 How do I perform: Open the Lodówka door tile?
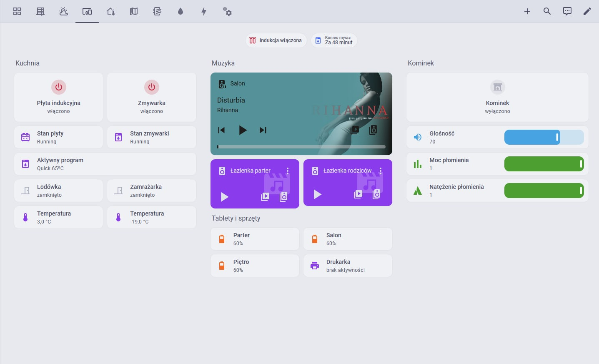click(x=59, y=191)
